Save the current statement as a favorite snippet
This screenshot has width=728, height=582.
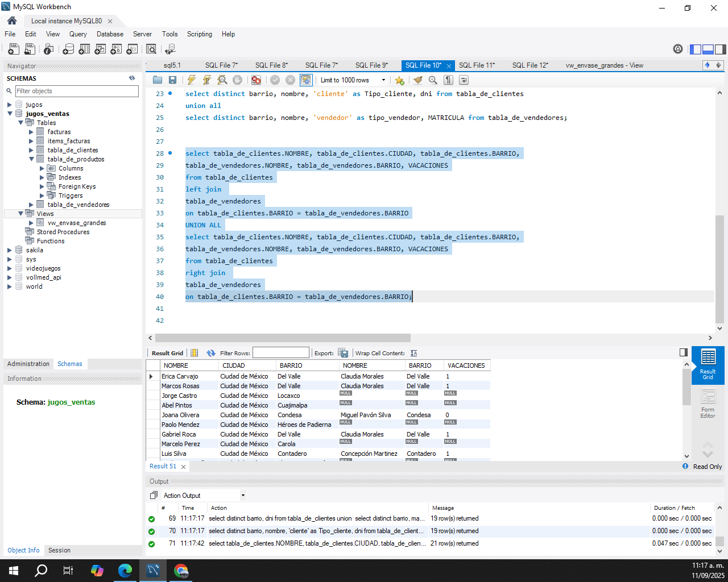(x=399, y=80)
